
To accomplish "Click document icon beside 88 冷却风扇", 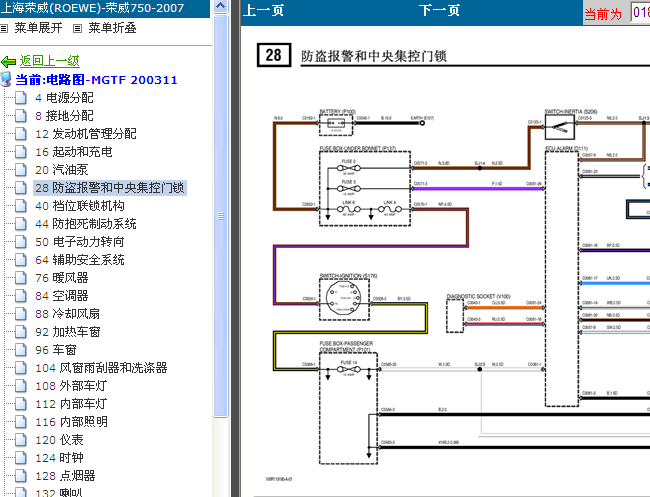I will click(x=21, y=314).
